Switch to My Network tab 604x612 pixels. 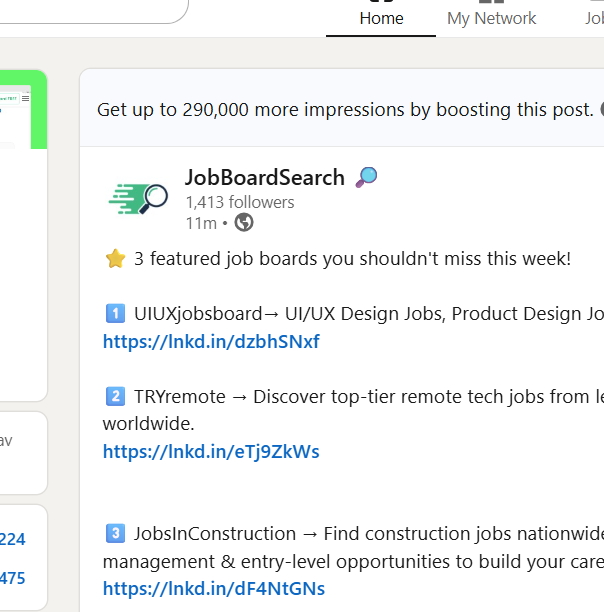(491, 18)
